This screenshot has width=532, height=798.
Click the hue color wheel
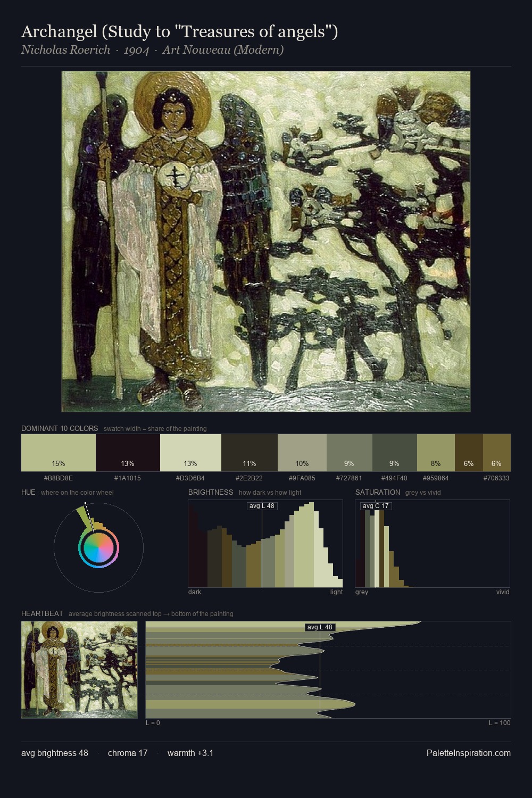[x=98, y=547]
